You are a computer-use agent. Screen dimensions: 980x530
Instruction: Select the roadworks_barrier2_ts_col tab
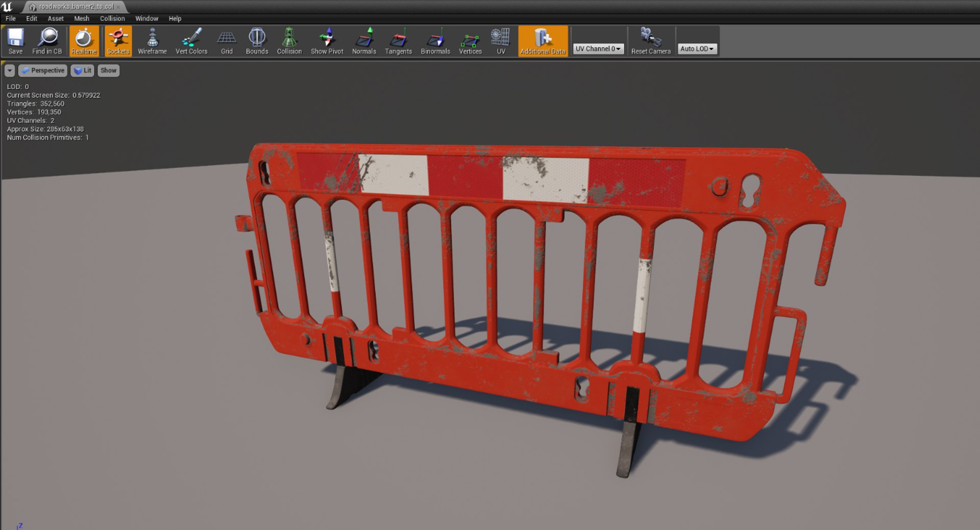pyautogui.click(x=76, y=7)
